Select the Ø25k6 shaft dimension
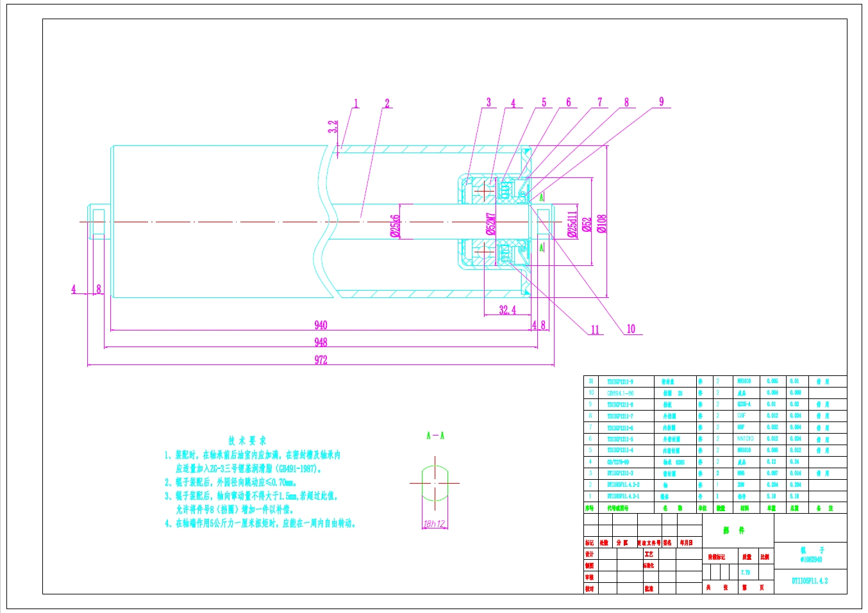 tap(395, 226)
